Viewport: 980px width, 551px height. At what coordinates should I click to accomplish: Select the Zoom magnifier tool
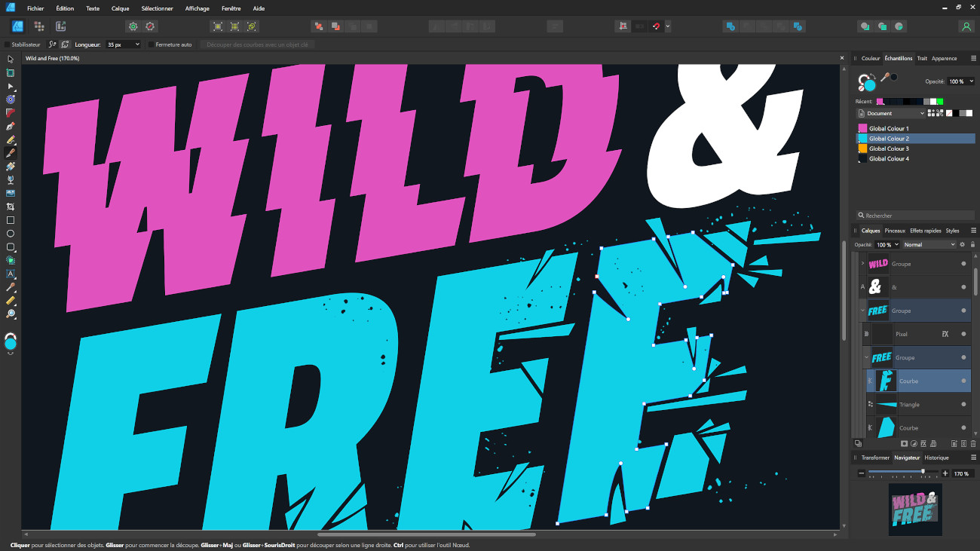pyautogui.click(x=11, y=314)
